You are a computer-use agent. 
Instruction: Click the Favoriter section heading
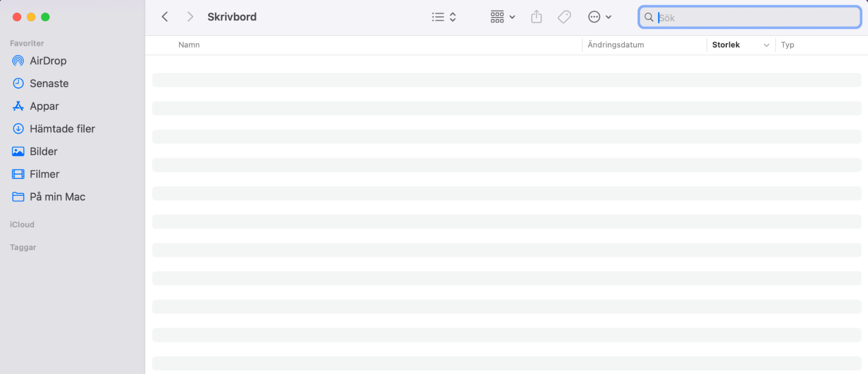[27, 43]
